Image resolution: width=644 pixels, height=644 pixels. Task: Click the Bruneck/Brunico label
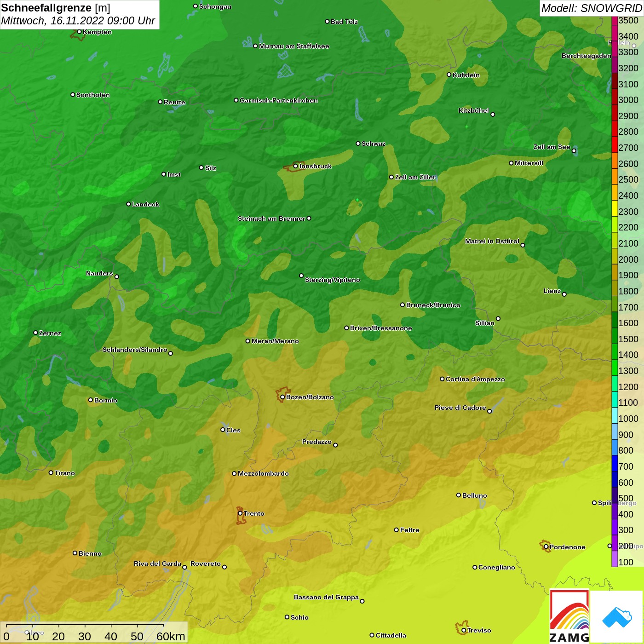[x=433, y=305]
